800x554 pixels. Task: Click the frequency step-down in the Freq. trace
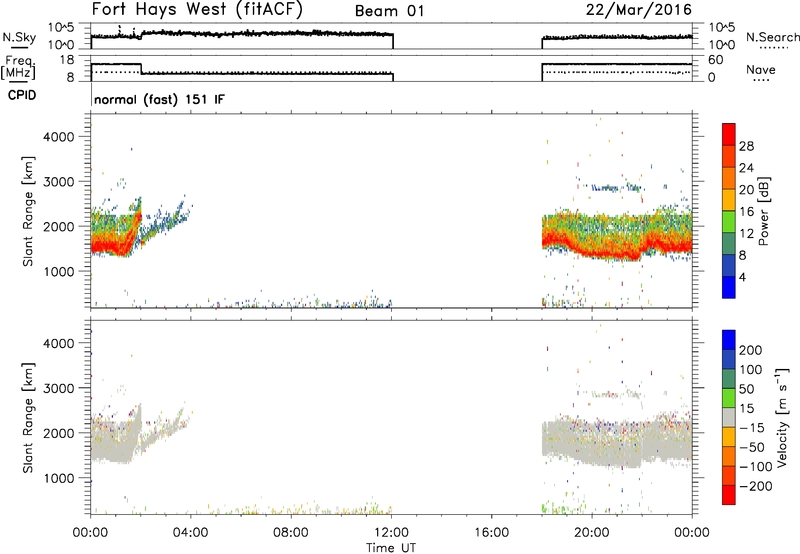(141, 69)
